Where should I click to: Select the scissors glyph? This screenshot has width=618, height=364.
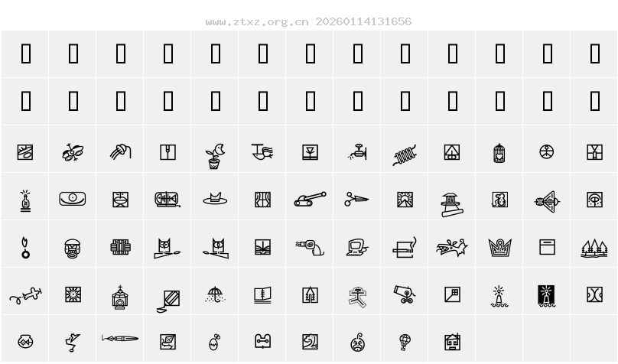pos(356,200)
